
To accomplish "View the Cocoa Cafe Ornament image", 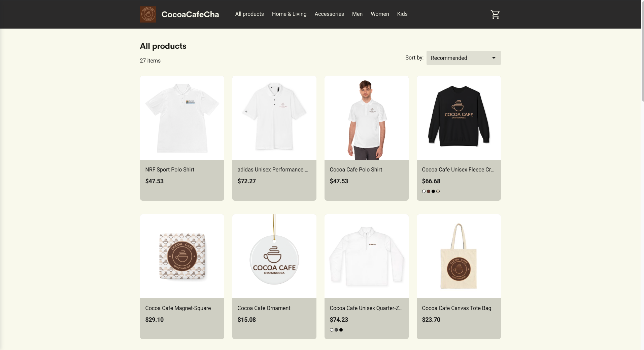I will pos(274,256).
